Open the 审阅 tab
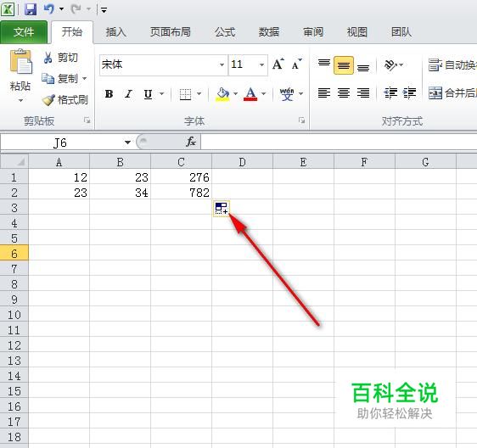The height and width of the screenshot is (448, 477). pyautogui.click(x=313, y=32)
